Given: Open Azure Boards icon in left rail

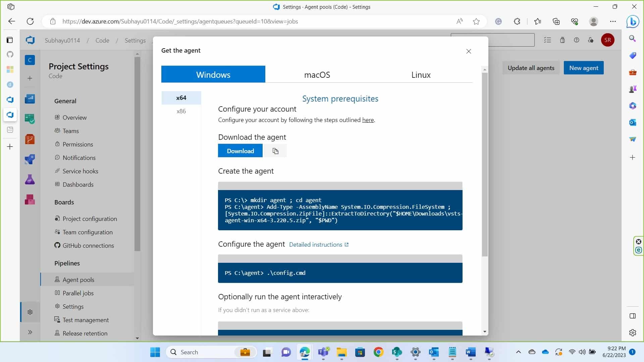Looking at the screenshot, I should point(30,119).
